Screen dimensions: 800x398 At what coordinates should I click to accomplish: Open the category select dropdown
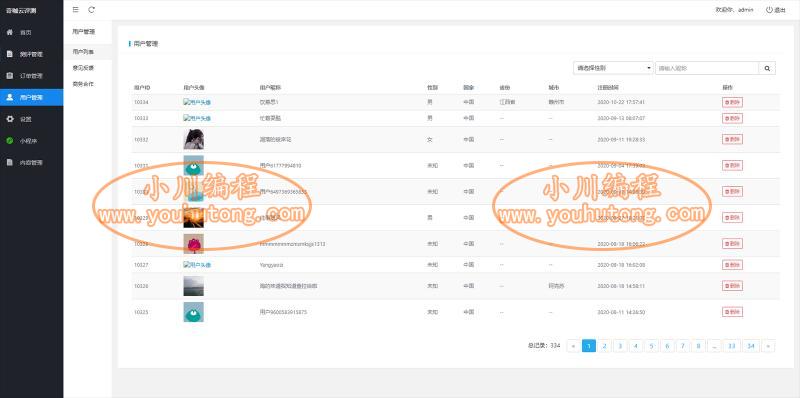point(613,68)
